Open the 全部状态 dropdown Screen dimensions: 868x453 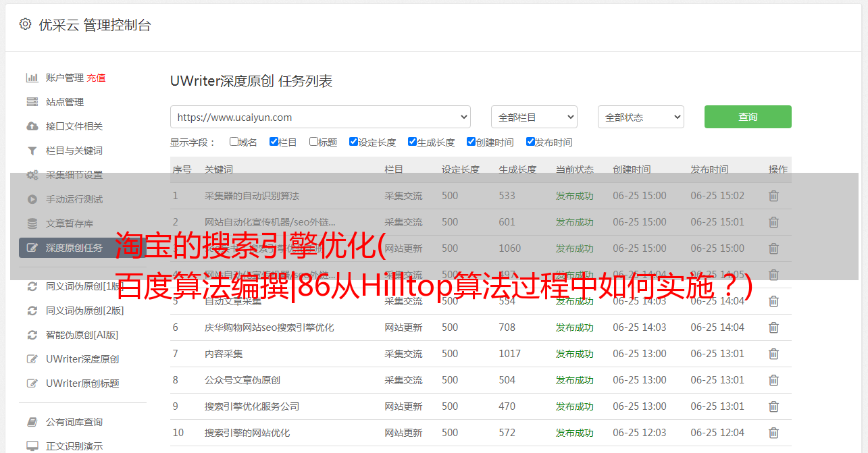(641, 117)
